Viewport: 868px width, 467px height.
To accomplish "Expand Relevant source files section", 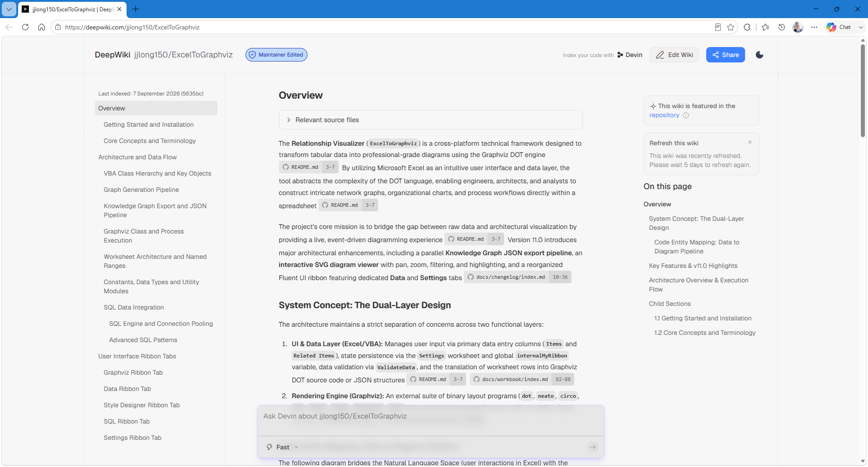I will (430, 120).
